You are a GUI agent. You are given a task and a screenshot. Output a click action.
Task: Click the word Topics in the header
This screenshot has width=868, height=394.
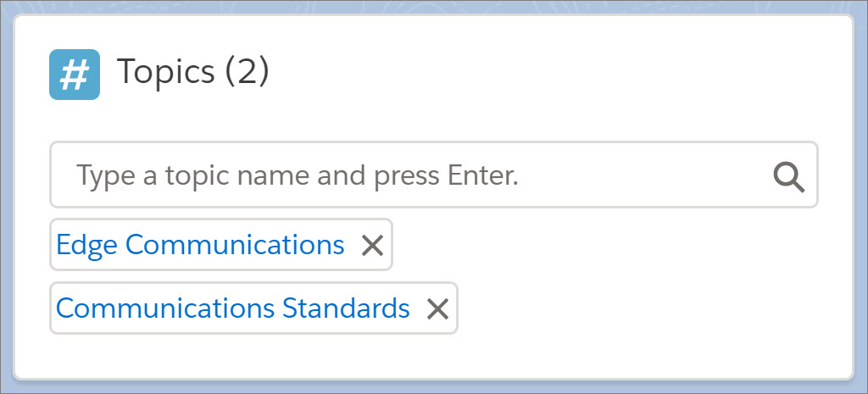166,72
